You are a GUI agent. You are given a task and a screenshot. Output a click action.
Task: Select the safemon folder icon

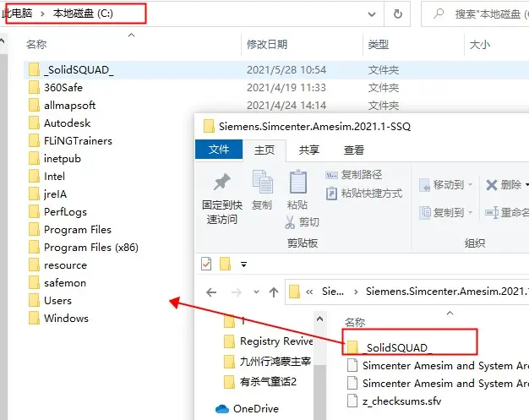[34, 283]
